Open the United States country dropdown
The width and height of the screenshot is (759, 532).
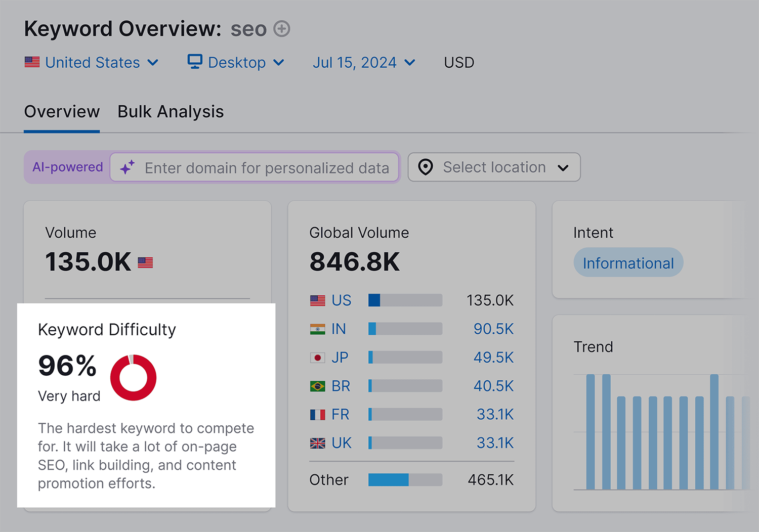92,62
